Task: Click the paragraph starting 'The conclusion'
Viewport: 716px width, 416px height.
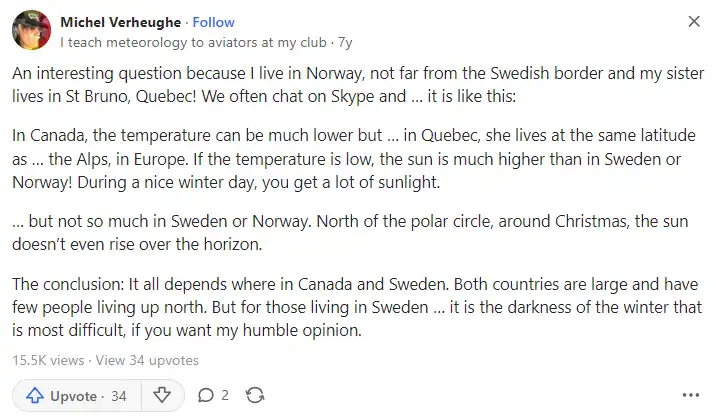Action: tap(357, 307)
